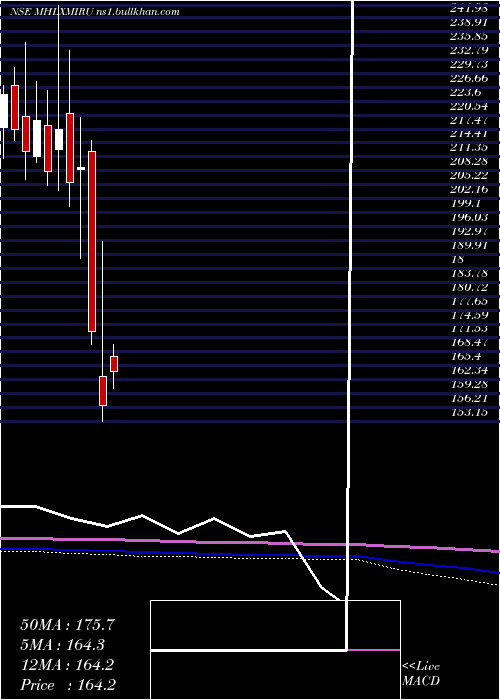
Task: Click the 50MA : 175.7 readout
Action: tap(67, 625)
